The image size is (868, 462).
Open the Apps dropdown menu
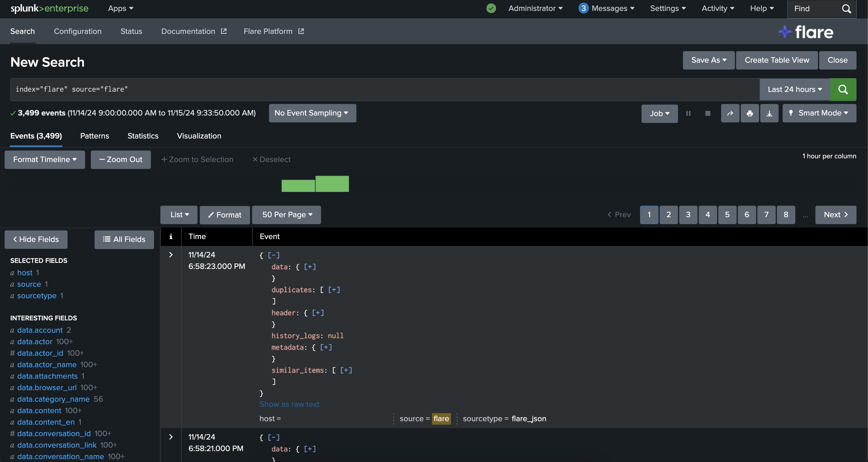[x=120, y=8]
